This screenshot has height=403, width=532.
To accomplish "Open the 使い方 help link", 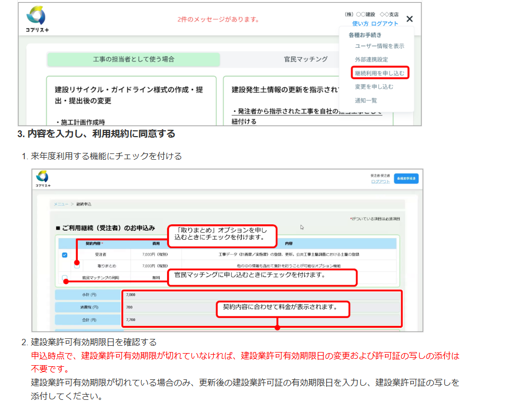I will coord(360,24).
